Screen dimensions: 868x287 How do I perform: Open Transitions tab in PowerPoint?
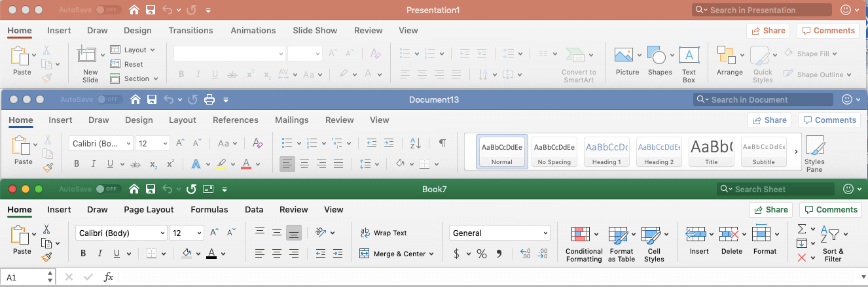(x=190, y=30)
